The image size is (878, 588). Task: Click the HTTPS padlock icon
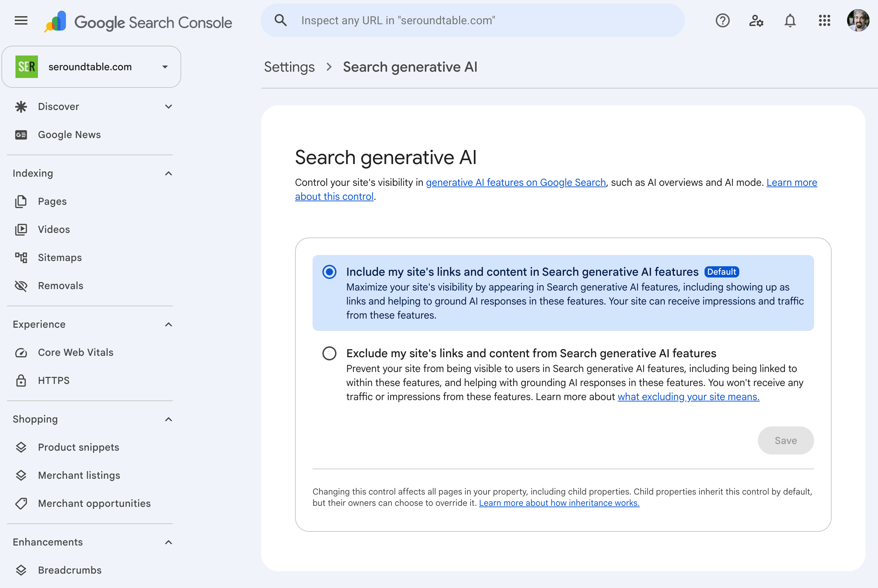[21, 381]
